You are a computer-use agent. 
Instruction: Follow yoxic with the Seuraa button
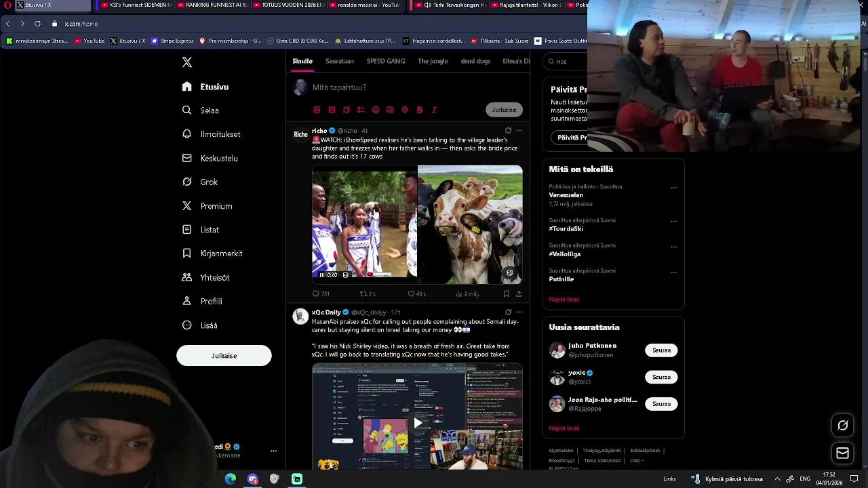point(661,377)
